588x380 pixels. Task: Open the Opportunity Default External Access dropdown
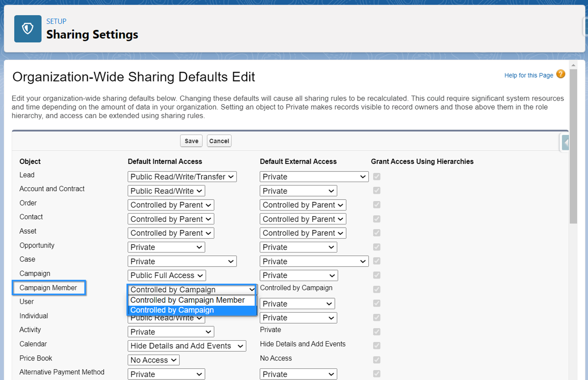(x=298, y=247)
